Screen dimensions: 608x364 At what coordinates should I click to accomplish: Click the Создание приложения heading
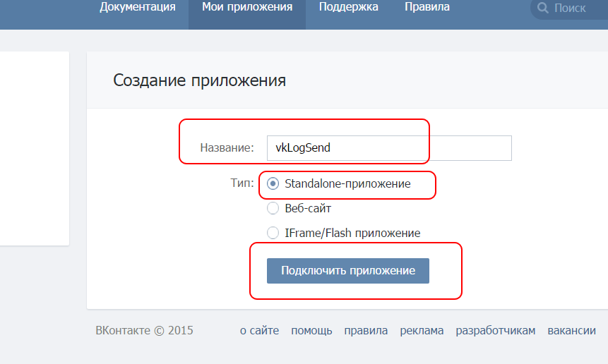pos(199,80)
